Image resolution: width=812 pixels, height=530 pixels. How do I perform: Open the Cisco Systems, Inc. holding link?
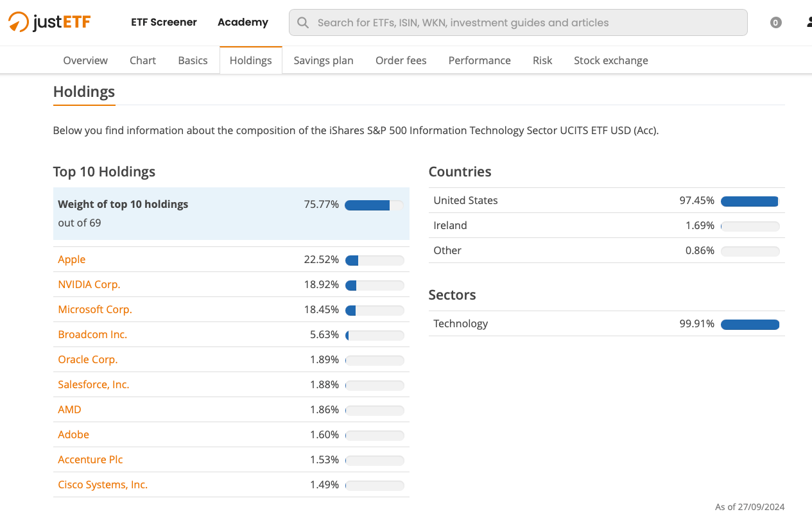tap(103, 484)
